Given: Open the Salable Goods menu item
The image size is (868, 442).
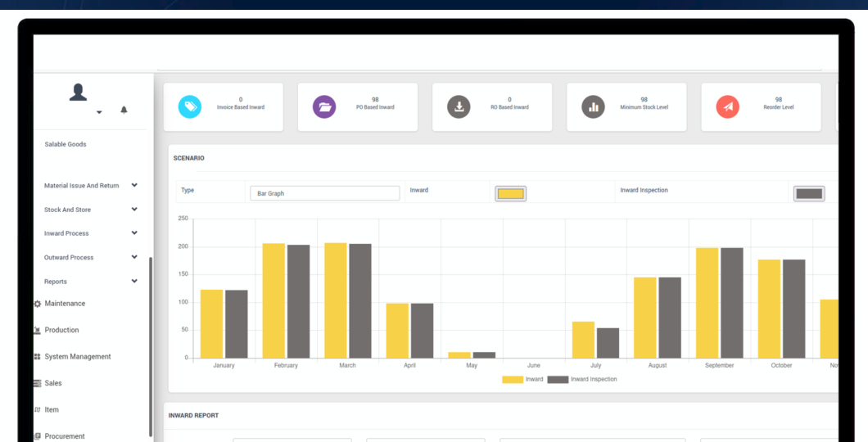Looking at the screenshot, I should [x=66, y=144].
